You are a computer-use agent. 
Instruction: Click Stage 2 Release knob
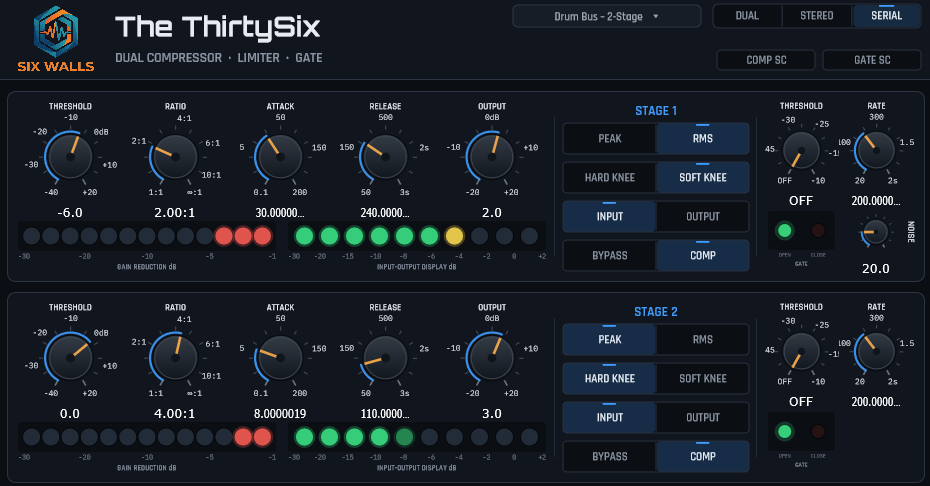point(385,358)
